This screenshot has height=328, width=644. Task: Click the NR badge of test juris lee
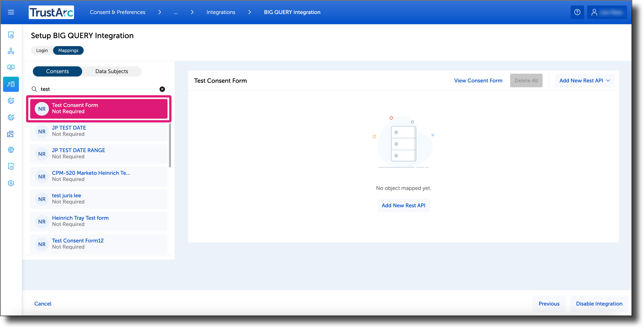[x=42, y=199]
